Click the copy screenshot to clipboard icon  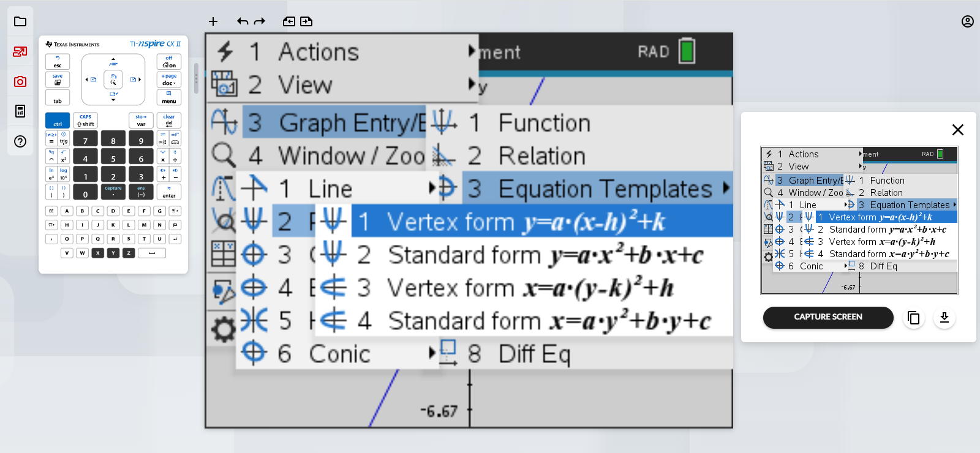click(x=913, y=318)
